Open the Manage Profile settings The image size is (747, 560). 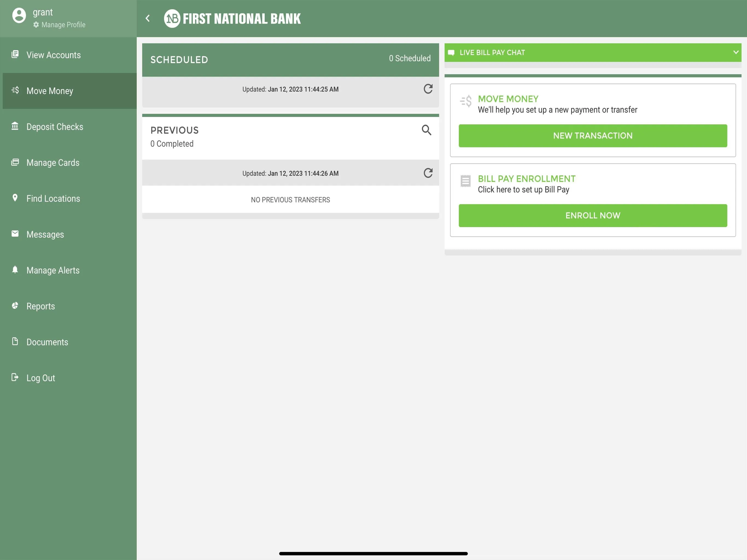point(59,25)
